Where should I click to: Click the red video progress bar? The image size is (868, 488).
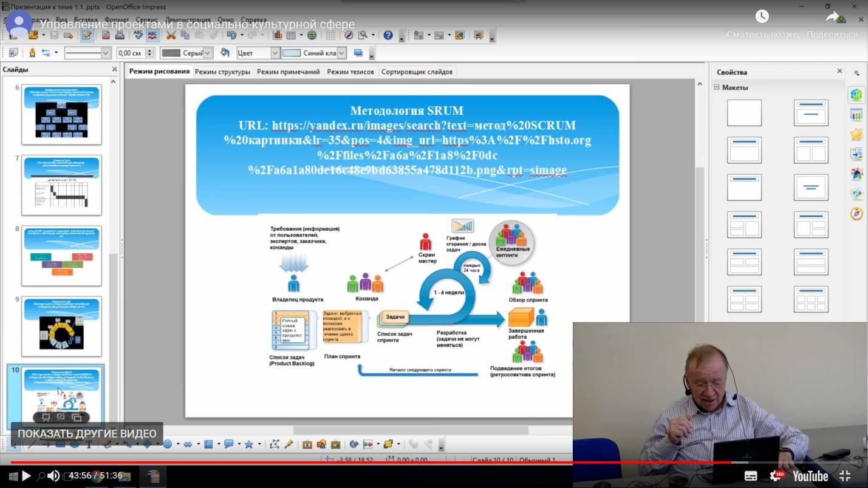tap(364, 463)
